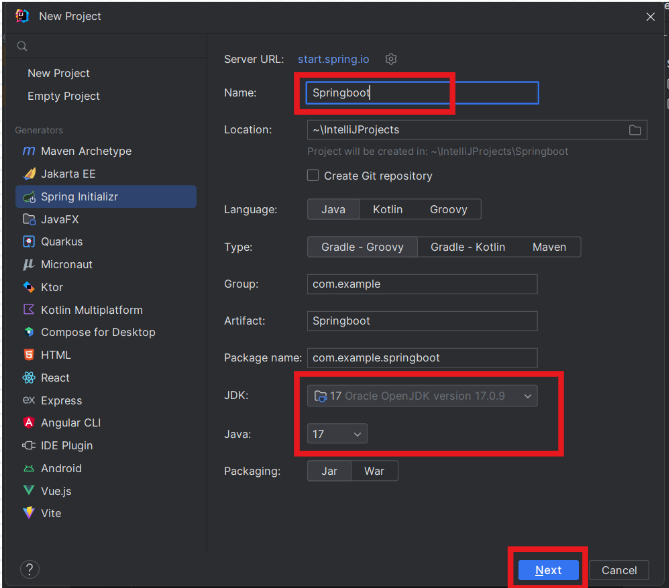The height and width of the screenshot is (588, 669).
Task: Click the IntelliJ logo in title bar
Action: pos(22,16)
